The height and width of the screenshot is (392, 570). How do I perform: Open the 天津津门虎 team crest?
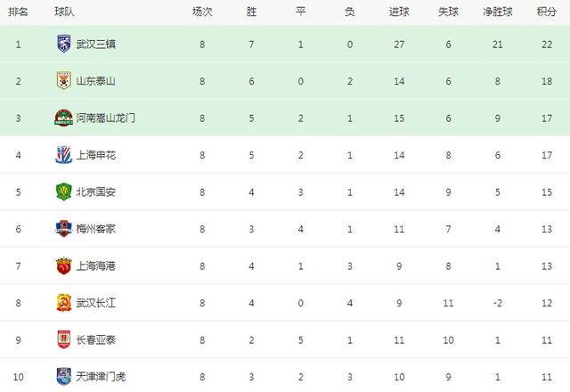tap(64, 376)
